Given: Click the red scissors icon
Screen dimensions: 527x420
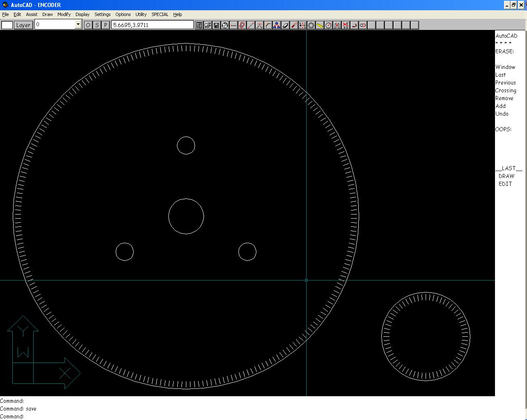Looking at the screenshot, I should coord(346,25).
